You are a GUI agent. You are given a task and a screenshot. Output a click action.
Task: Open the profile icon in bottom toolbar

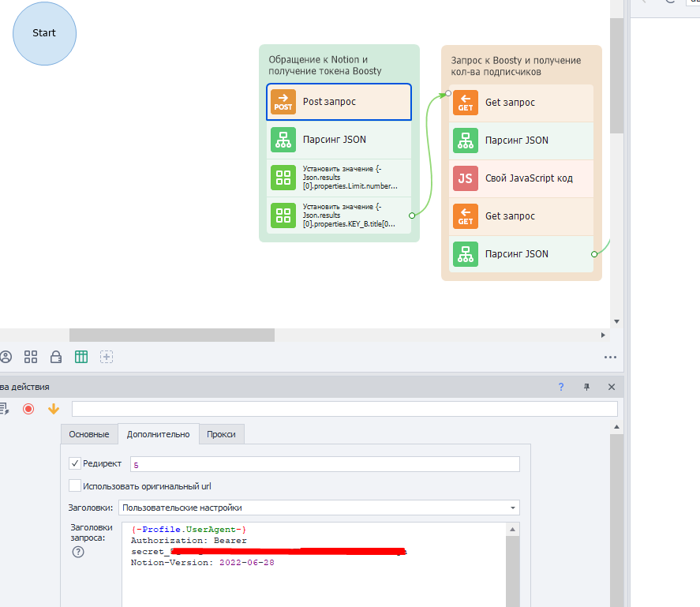(6, 357)
